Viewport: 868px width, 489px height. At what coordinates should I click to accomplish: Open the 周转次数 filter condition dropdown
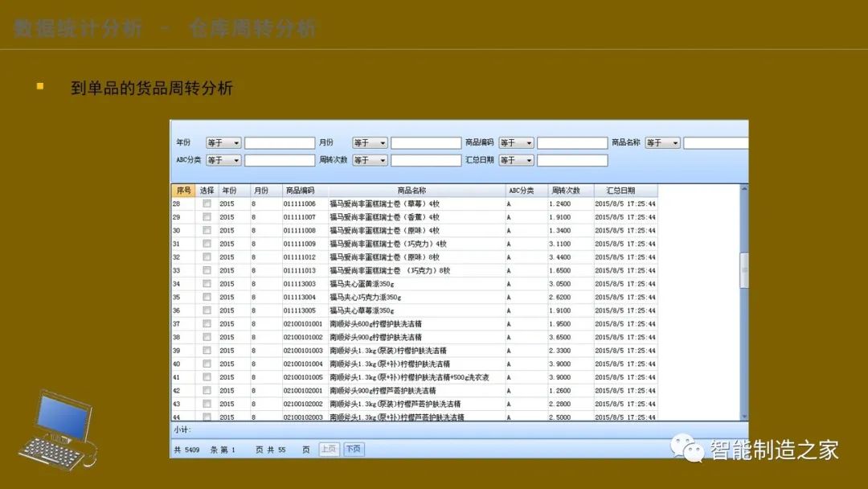(x=370, y=159)
